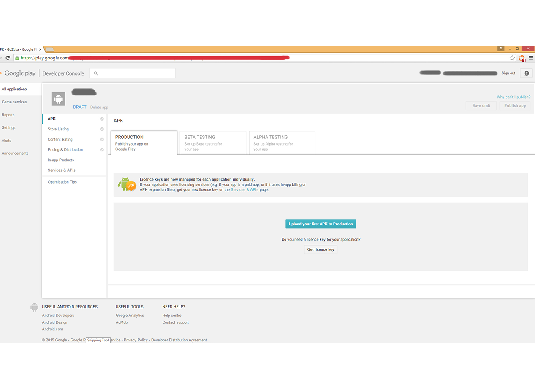
Task: Open Announcements in sidebar
Action: [x=15, y=153]
